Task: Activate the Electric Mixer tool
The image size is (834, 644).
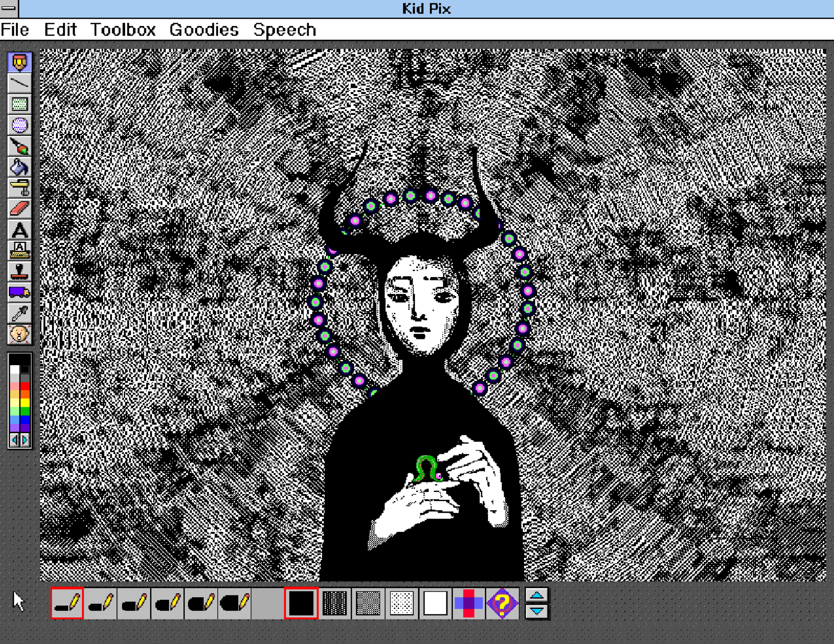Action: [x=19, y=188]
